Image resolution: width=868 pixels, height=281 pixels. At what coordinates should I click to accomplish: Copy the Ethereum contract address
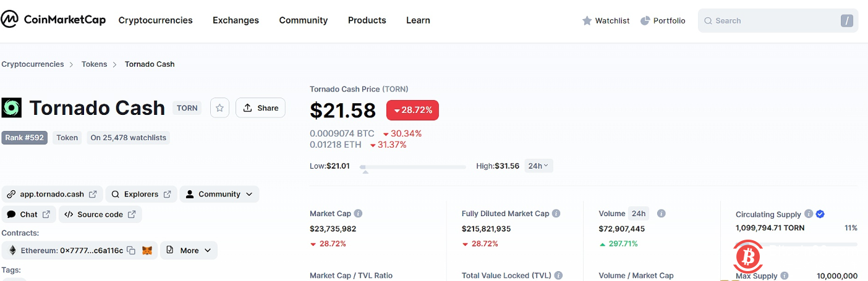pyautogui.click(x=131, y=250)
